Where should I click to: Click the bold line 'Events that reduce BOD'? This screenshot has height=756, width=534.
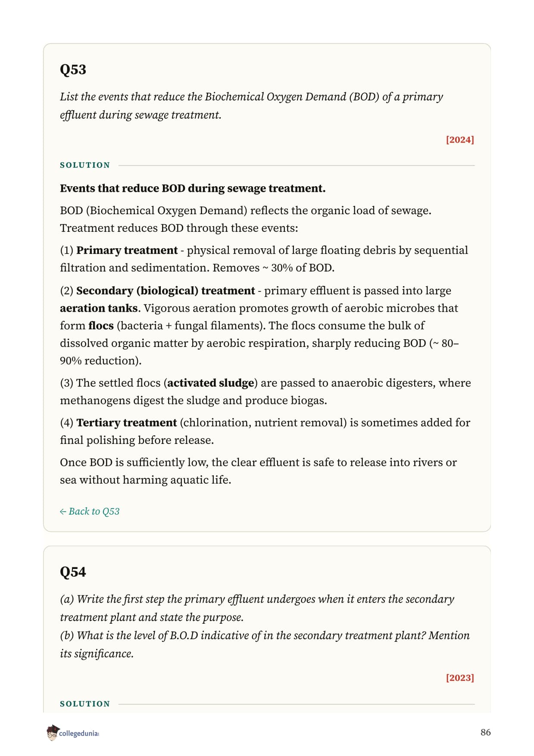click(x=193, y=188)
